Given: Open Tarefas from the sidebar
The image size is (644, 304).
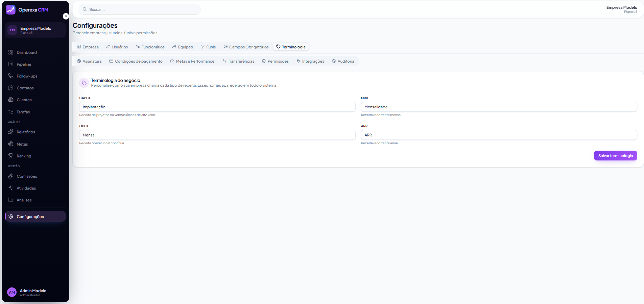Looking at the screenshot, I should pyautogui.click(x=35, y=112).
